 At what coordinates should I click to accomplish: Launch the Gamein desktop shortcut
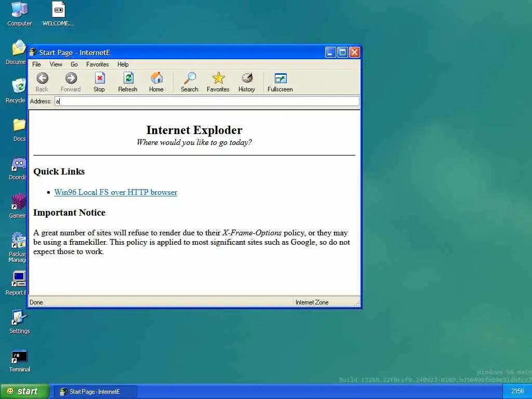point(19,202)
